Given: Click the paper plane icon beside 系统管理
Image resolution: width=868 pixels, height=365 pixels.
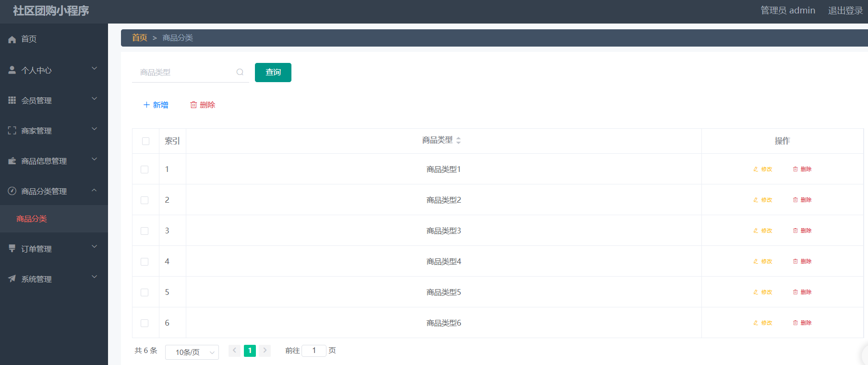Looking at the screenshot, I should click(12, 279).
